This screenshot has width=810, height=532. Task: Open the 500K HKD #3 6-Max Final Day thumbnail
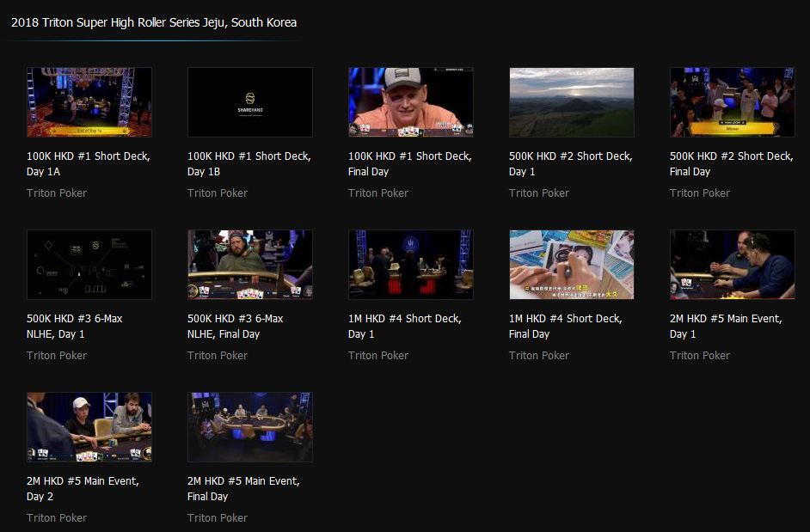[250, 265]
